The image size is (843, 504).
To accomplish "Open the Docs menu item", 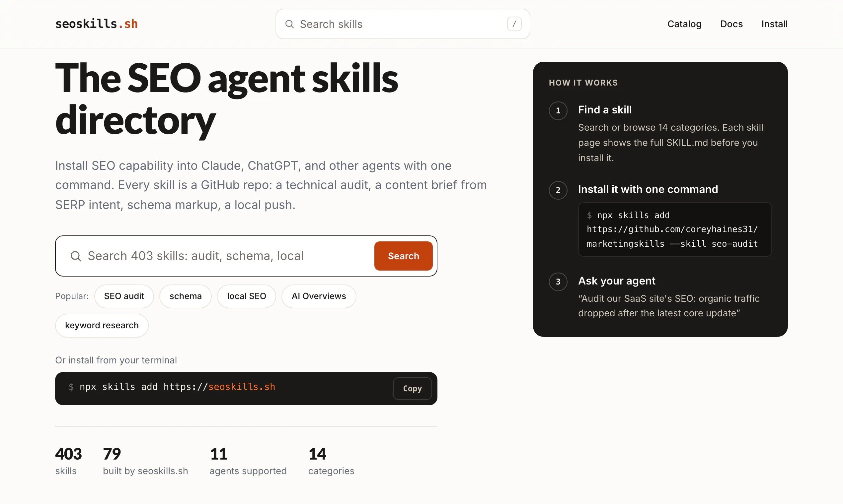I will (731, 24).
